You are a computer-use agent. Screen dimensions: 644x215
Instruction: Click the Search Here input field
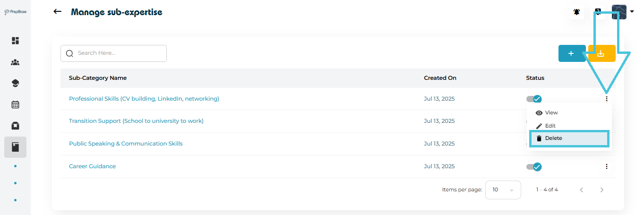[118, 53]
